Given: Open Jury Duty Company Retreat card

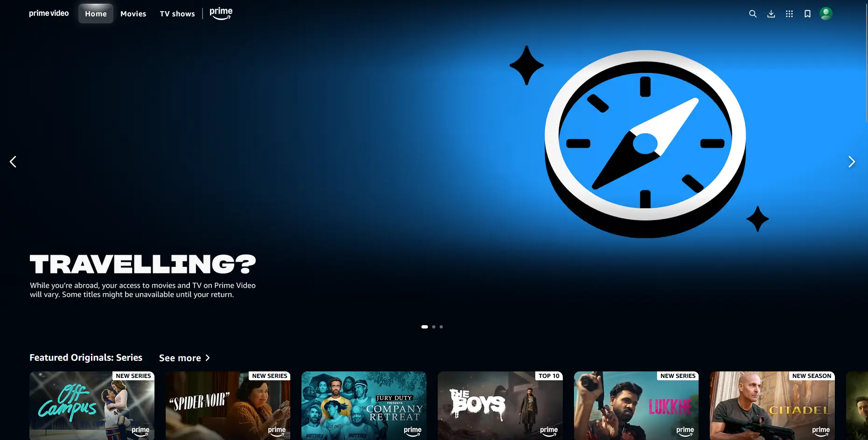Looking at the screenshot, I should click(x=364, y=405).
